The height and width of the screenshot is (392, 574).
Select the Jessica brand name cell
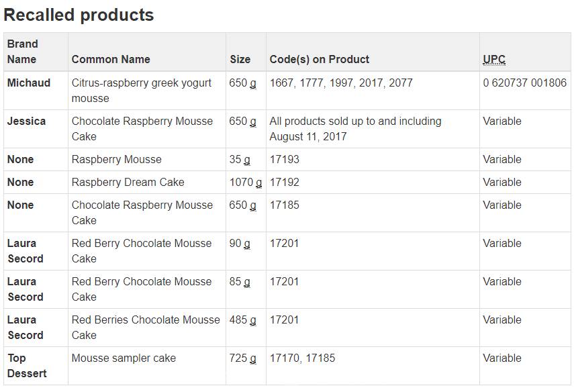click(x=26, y=121)
